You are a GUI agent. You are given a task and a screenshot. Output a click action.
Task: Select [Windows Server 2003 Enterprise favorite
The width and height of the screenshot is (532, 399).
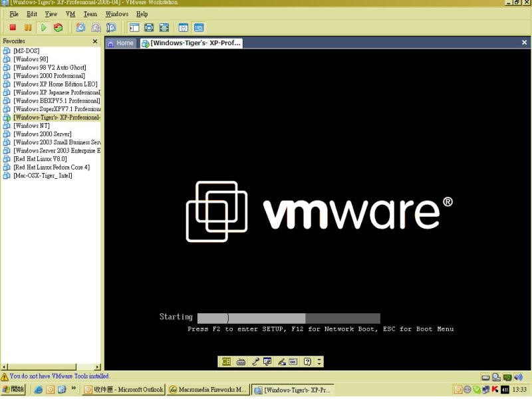point(52,151)
